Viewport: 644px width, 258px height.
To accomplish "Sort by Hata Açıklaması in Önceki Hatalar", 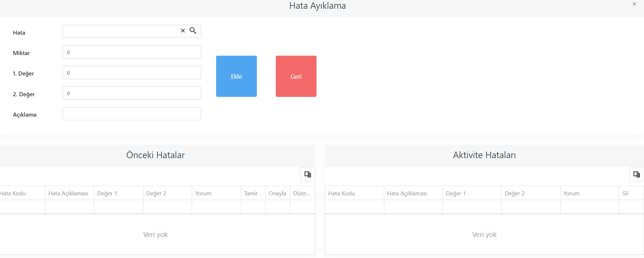I will (70, 193).
